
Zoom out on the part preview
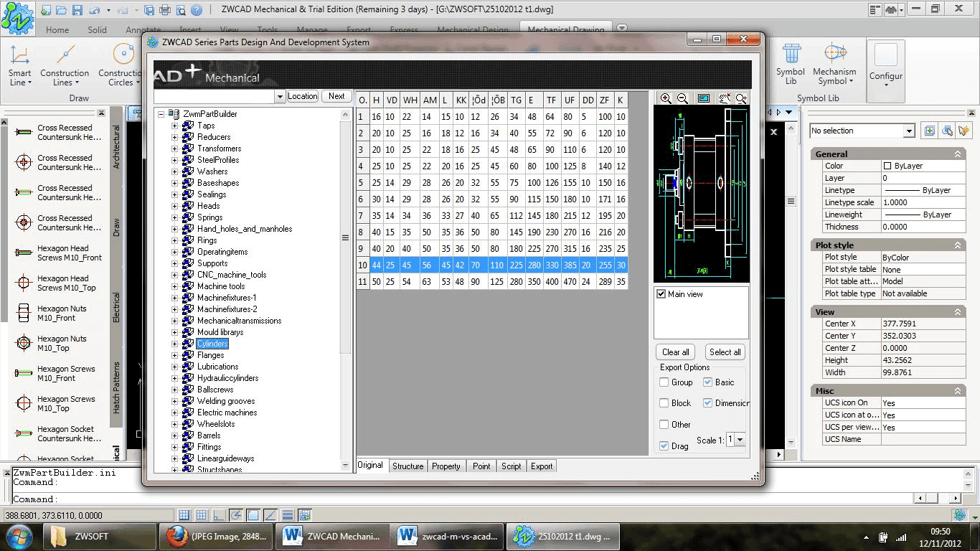[682, 98]
